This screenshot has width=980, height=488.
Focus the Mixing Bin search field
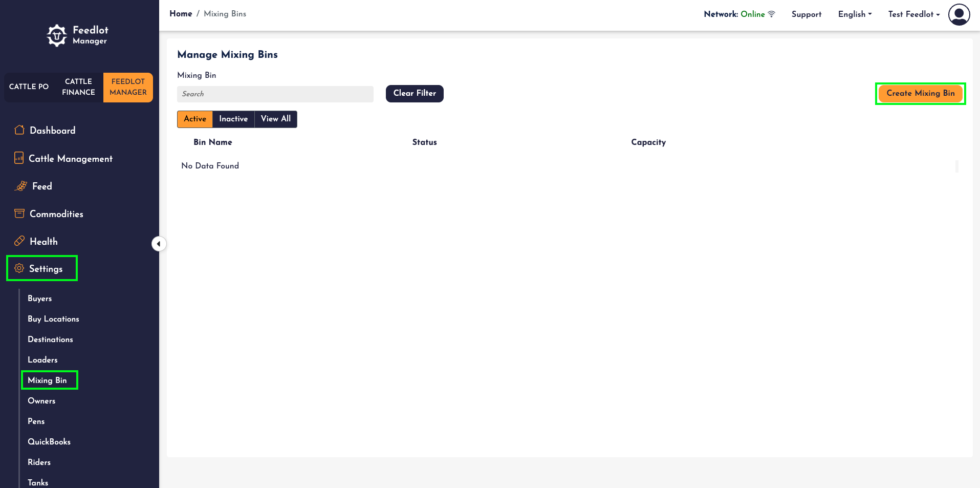(275, 94)
